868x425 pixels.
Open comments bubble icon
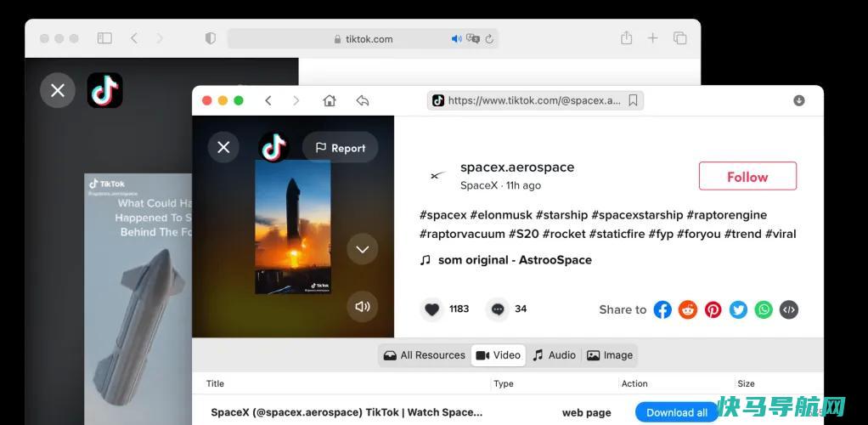498,309
